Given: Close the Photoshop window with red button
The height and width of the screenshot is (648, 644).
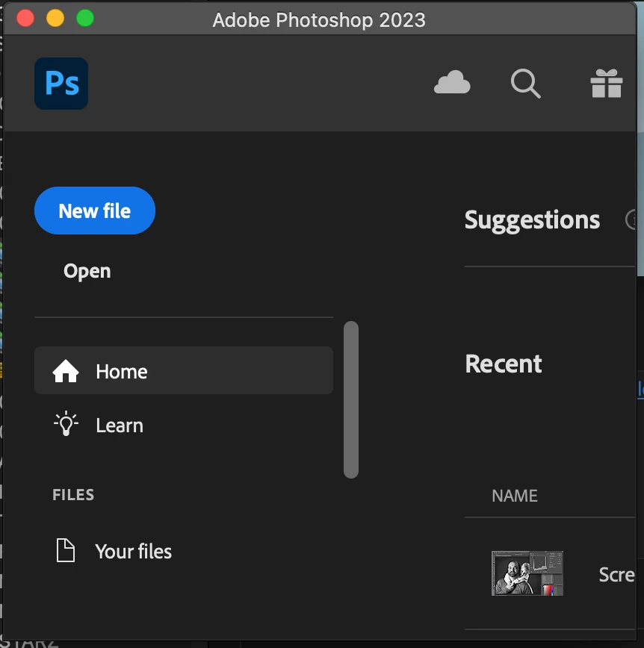Looking at the screenshot, I should [x=25, y=18].
